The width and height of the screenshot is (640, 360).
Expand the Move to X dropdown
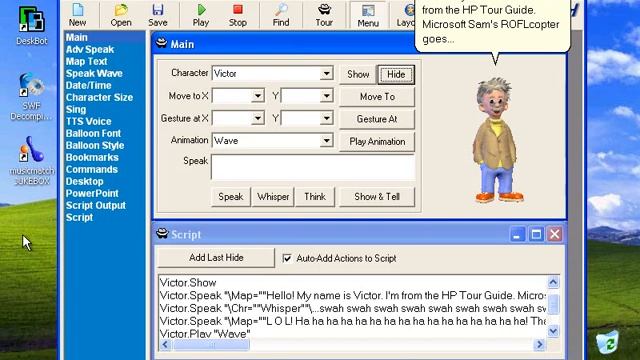click(258, 96)
